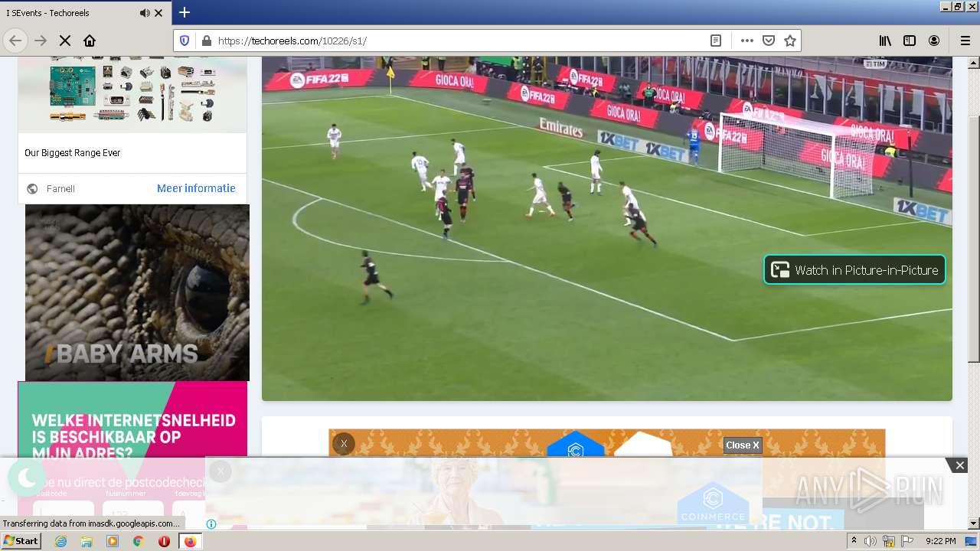The height and width of the screenshot is (551, 980).
Task: Open the Firefox home page
Action: [90, 41]
